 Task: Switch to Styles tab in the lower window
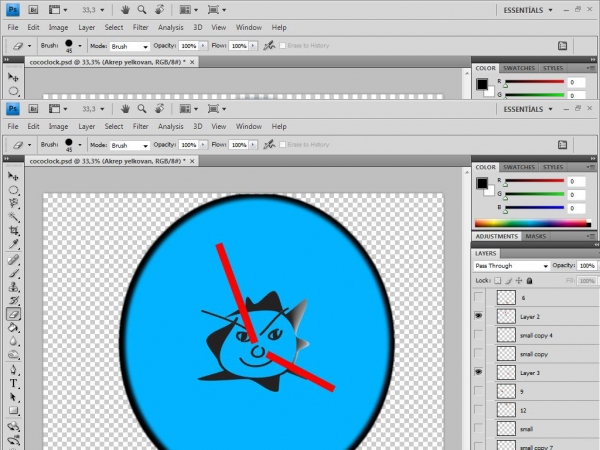(x=553, y=167)
